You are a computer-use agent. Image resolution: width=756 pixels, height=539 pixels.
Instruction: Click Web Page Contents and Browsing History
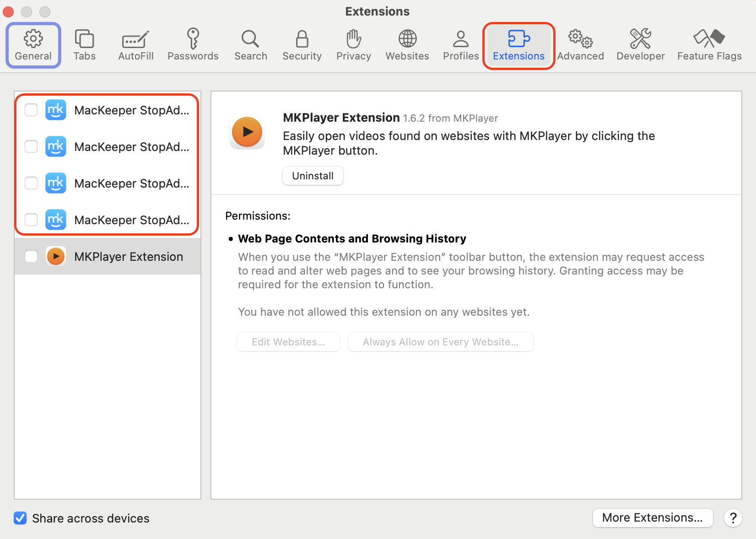(352, 238)
